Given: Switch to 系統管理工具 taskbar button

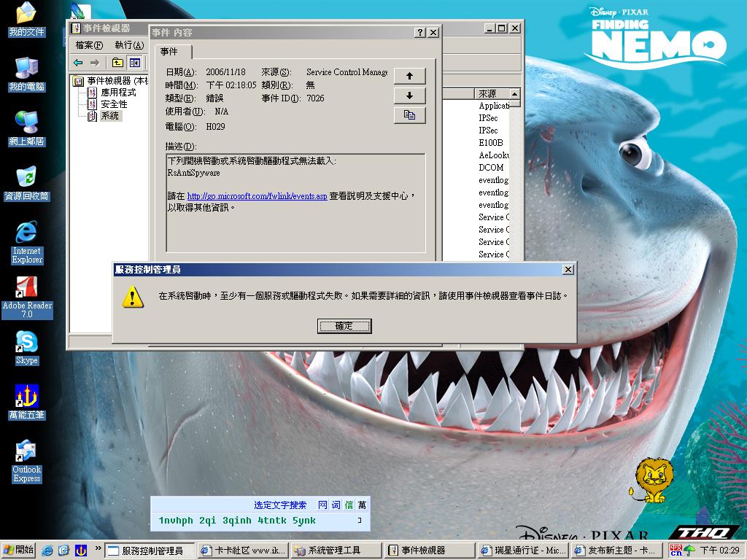Looking at the screenshot, I should pos(336,551).
